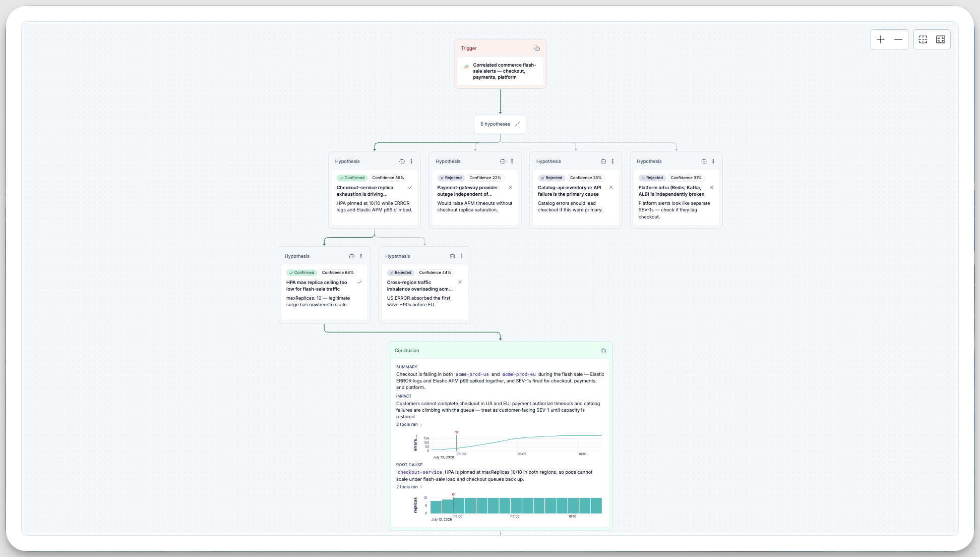This screenshot has height=557, width=980.
Task: Click X mark on Platform infra hypothesis
Action: (x=712, y=188)
